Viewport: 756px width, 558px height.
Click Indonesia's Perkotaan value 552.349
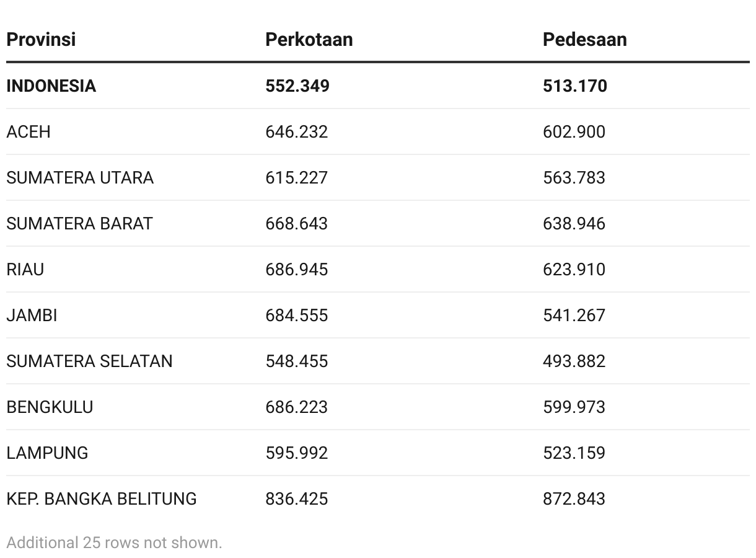click(x=297, y=86)
